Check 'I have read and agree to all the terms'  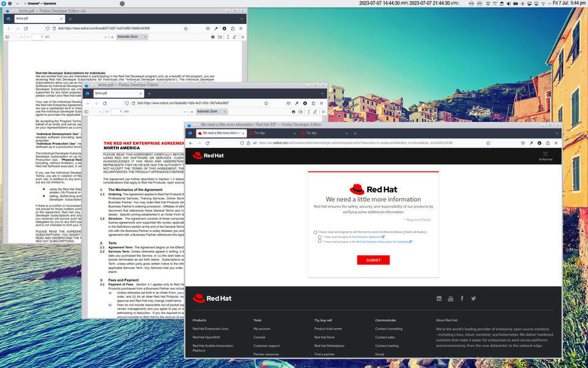tap(315, 232)
